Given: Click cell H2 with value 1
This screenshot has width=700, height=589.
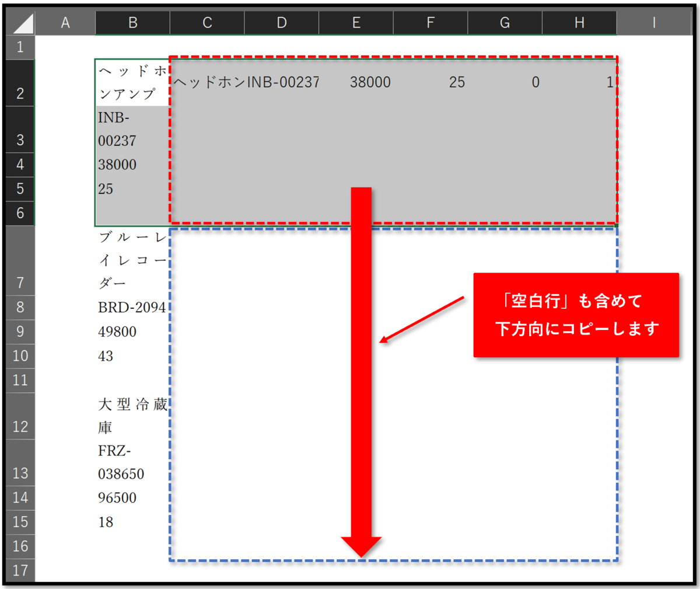Looking at the screenshot, I should point(579,82).
